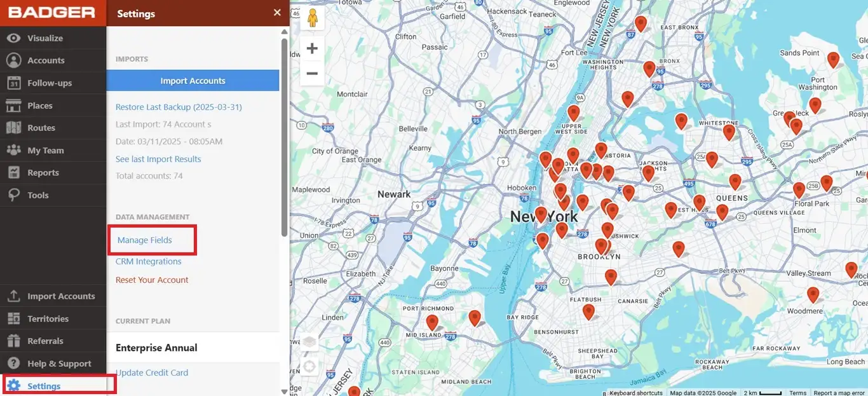Image resolution: width=868 pixels, height=396 pixels.
Task: Select Reports in the sidebar menu
Action: [x=43, y=173]
